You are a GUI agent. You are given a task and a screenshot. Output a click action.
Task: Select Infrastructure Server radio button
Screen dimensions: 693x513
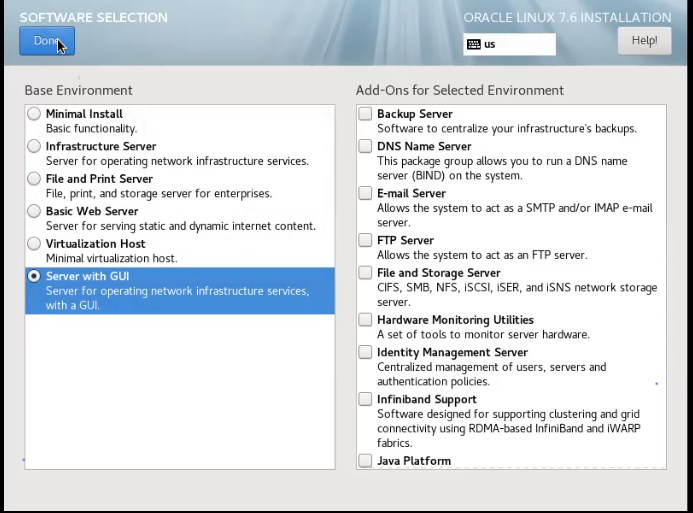34,146
